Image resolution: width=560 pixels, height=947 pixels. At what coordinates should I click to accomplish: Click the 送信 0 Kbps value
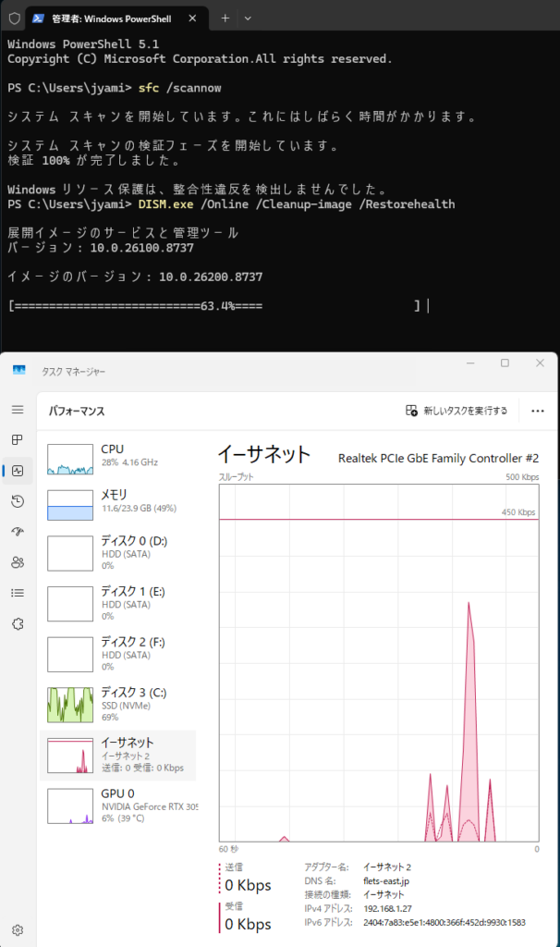tap(248, 885)
